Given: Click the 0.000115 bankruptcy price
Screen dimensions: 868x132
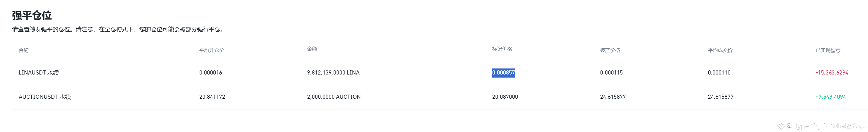Looking at the screenshot, I should [611, 73].
